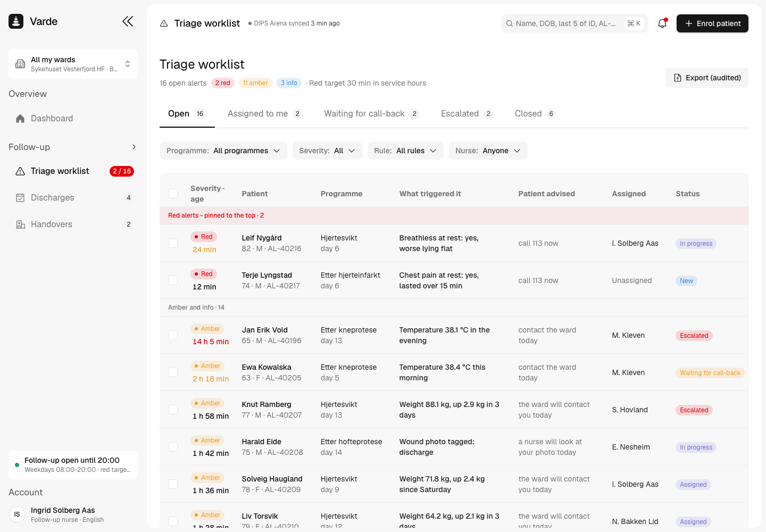Click the Enrol patient button

(x=712, y=23)
